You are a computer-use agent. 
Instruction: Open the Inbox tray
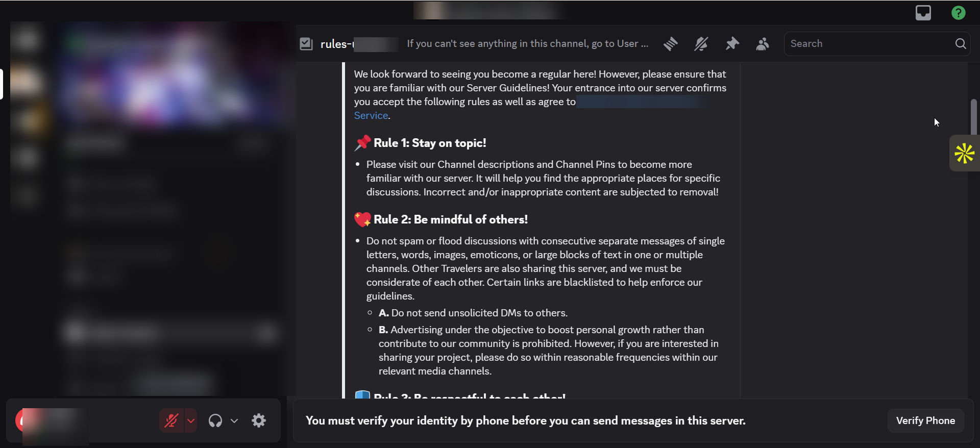tap(923, 13)
